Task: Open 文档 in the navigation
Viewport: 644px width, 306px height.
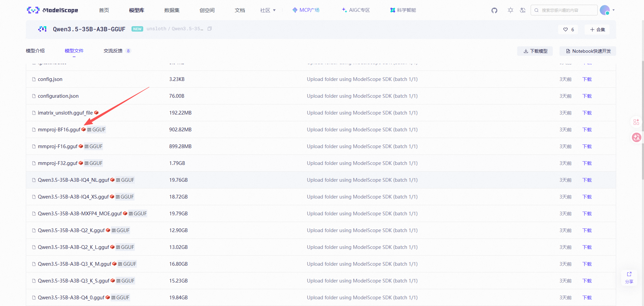Action: [240, 10]
